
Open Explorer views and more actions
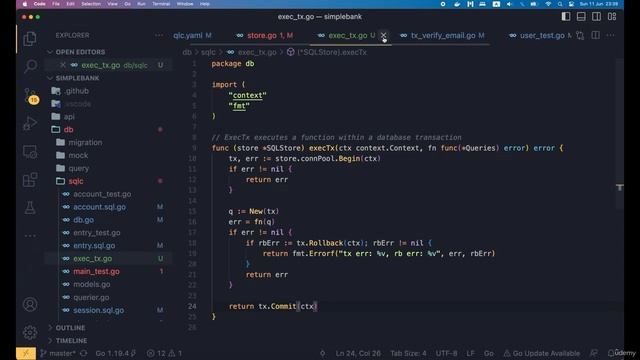click(x=159, y=36)
